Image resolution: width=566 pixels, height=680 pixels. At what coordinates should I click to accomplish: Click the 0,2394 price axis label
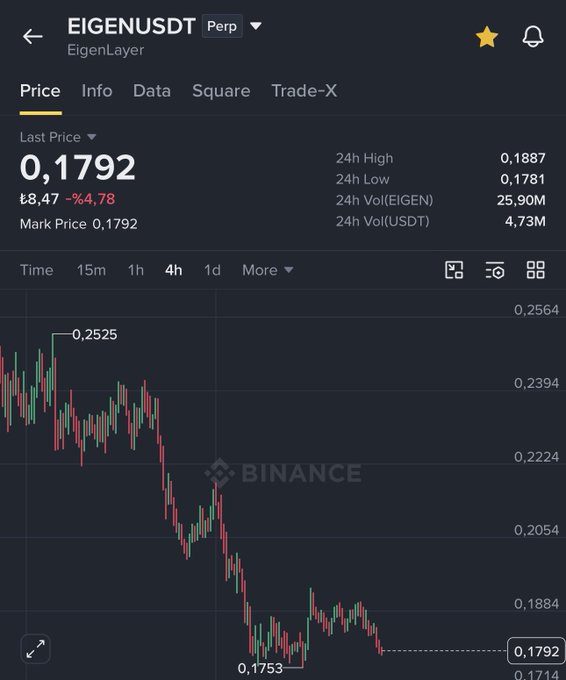[x=537, y=383]
